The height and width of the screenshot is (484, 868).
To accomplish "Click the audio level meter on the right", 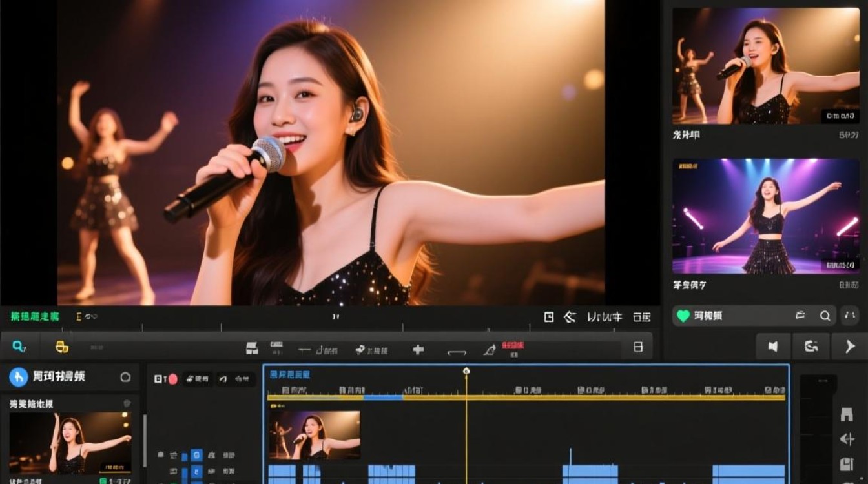I will 818,429.
